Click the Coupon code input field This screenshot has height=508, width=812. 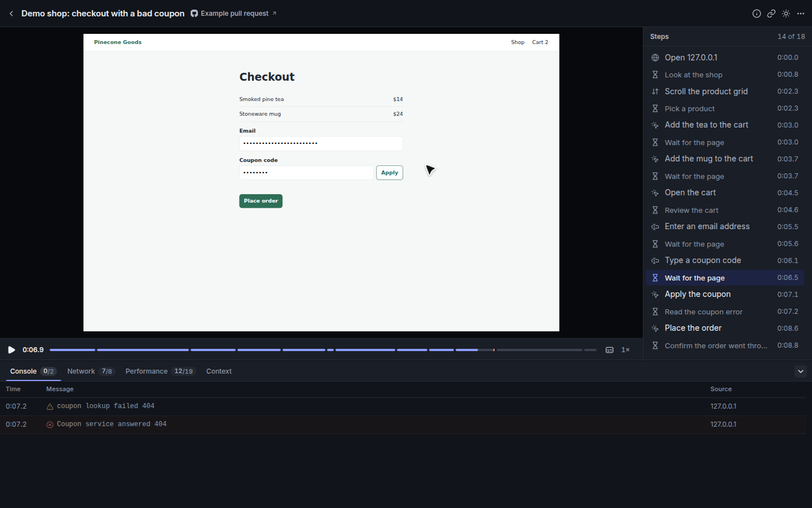[306, 173]
